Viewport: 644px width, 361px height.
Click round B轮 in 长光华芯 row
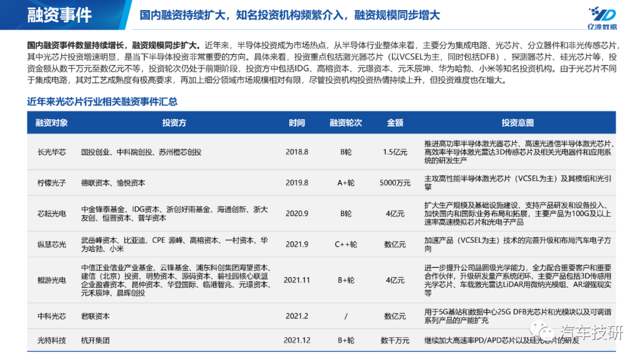tap(346, 152)
